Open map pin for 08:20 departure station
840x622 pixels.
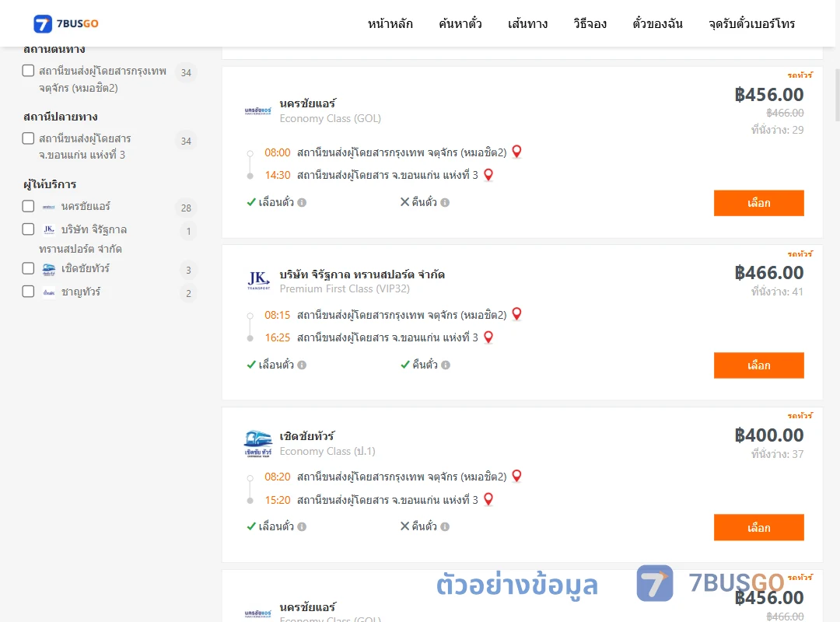point(516,476)
